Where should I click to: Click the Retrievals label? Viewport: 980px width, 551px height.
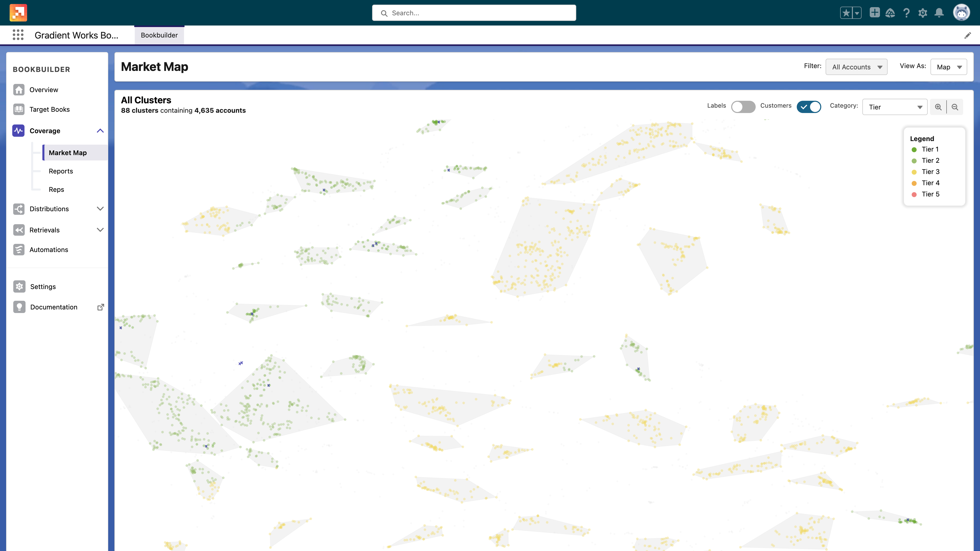coord(44,230)
